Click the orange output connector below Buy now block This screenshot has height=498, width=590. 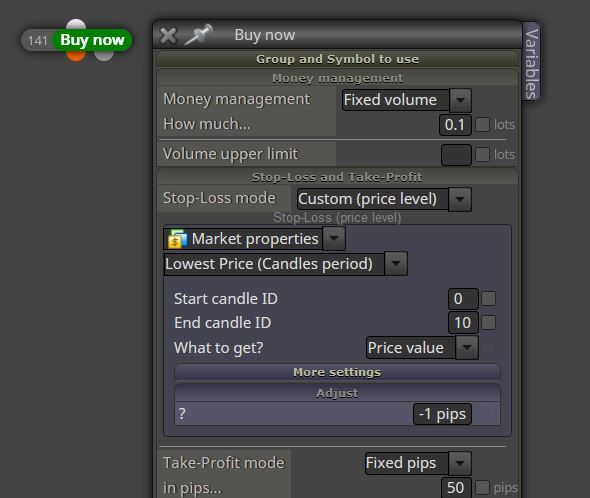(76, 56)
